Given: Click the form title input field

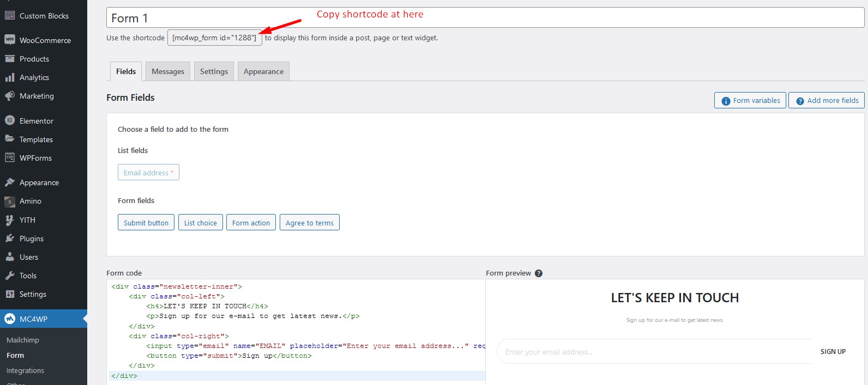Looking at the screenshot, I should (x=485, y=18).
